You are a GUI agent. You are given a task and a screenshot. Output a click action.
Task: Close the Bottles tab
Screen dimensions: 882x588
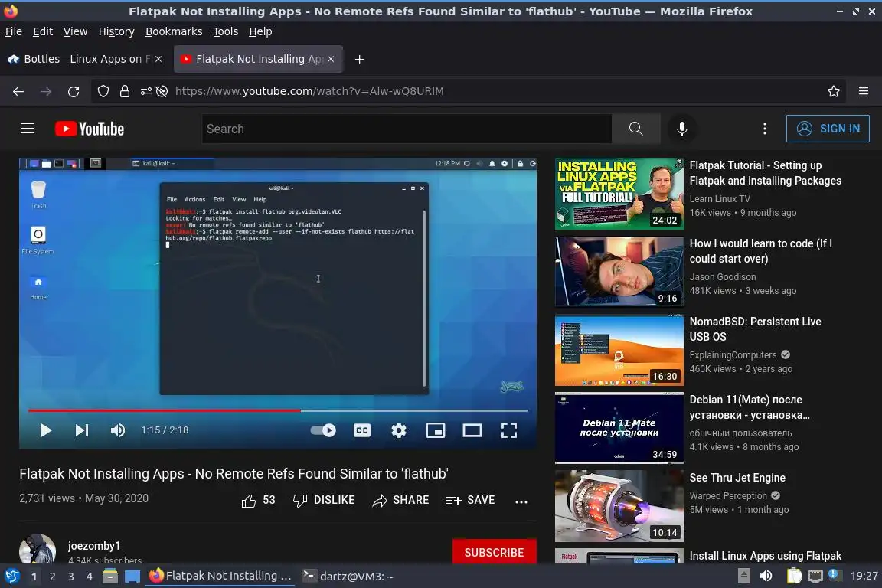pyautogui.click(x=158, y=59)
